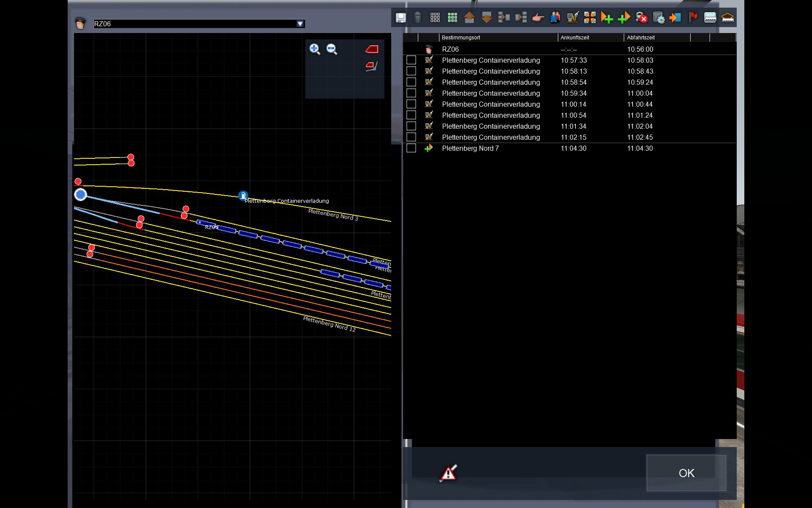Screen dimensions: 812x508
Task: Click the warning triangle icon
Action: point(448,473)
